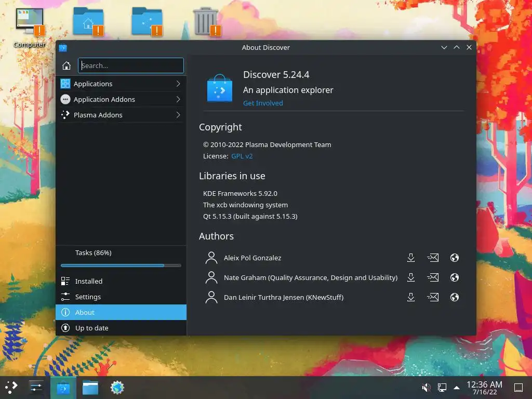
Task: Open the Plasma application launcher
Action: 11,388
